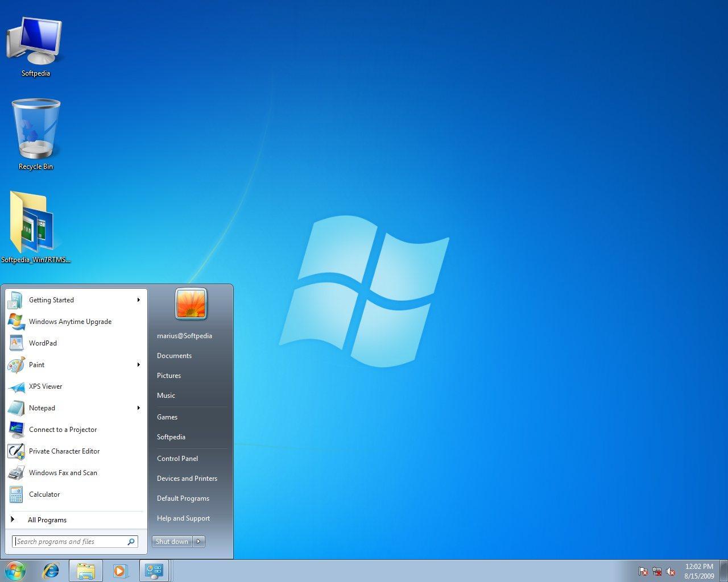728x582 pixels.
Task: Launch Windows Fax and Scan
Action: [63, 473]
